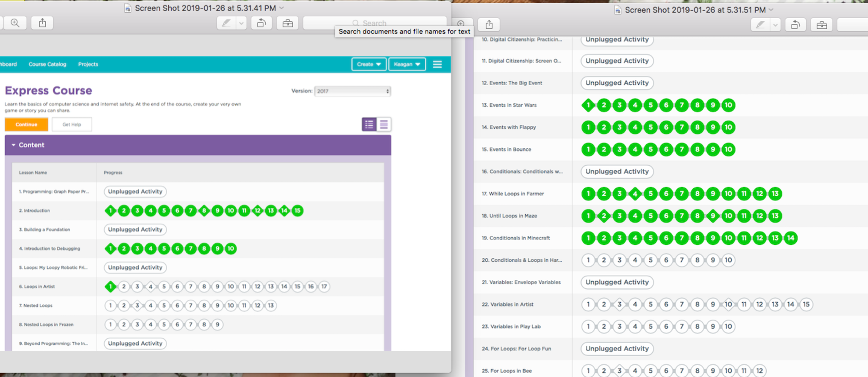
Task: Go to Projects in the navigation bar
Action: pyautogui.click(x=88, y=64)
